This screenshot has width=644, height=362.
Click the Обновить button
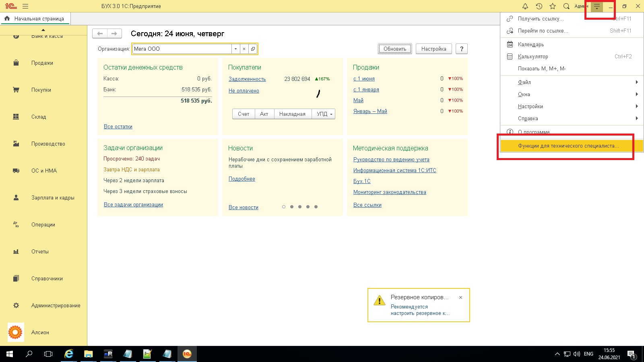click(395, 49)
